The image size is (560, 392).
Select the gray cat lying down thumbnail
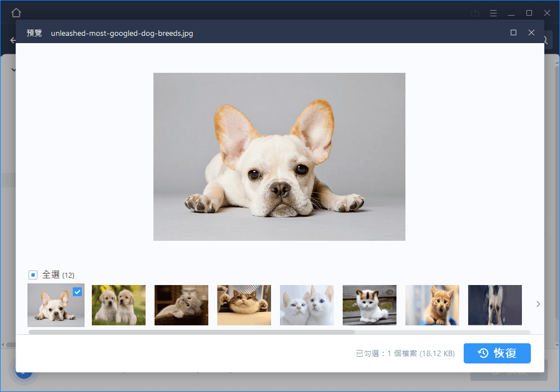[181, 305]
